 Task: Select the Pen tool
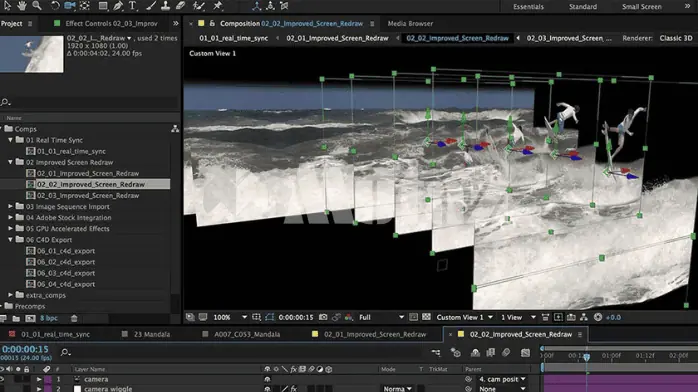(x=118, y=6)
